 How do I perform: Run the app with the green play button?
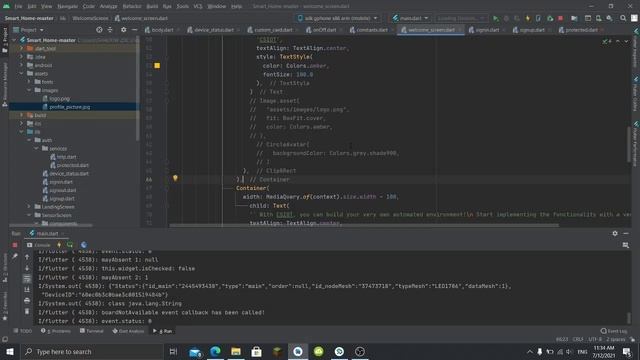[496, 18]
